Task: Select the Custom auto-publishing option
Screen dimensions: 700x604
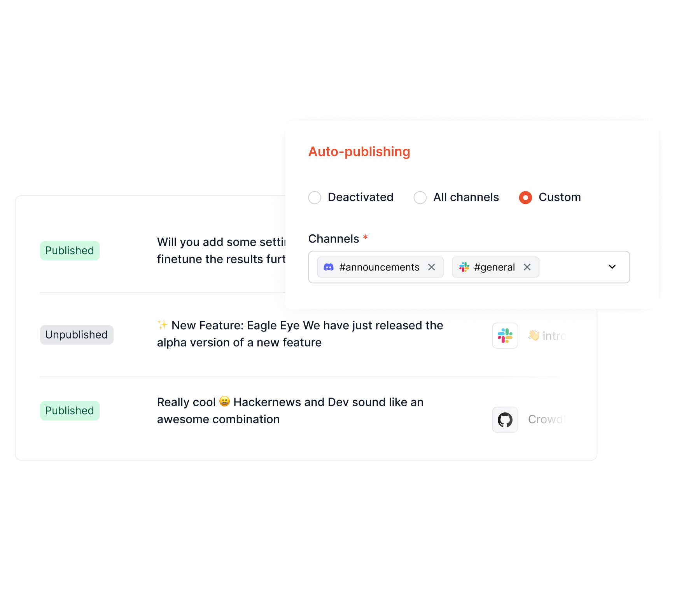Action: pyautogui.click(x=525, y=197)
